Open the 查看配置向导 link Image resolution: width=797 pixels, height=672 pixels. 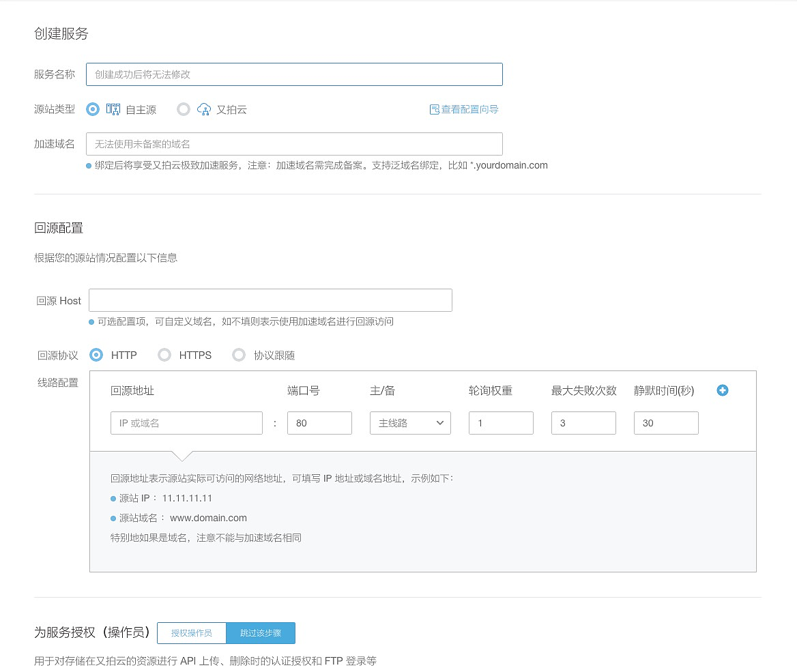pyautogui.click(x=469, y=109)
